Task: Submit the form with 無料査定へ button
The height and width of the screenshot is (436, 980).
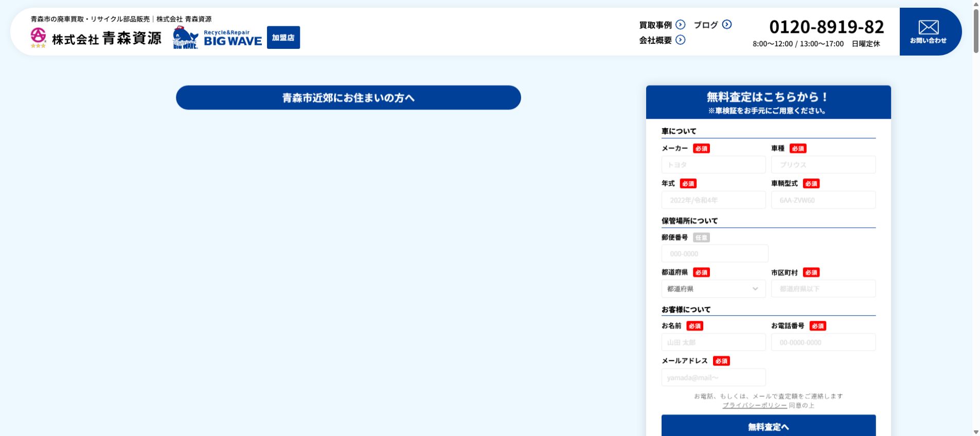Action: pos(769,426)
